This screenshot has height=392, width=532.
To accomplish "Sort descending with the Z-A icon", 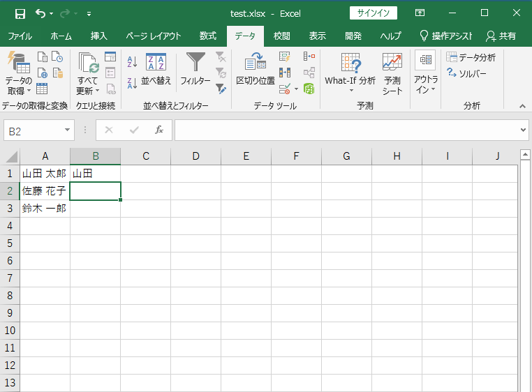I will [132, 83].
